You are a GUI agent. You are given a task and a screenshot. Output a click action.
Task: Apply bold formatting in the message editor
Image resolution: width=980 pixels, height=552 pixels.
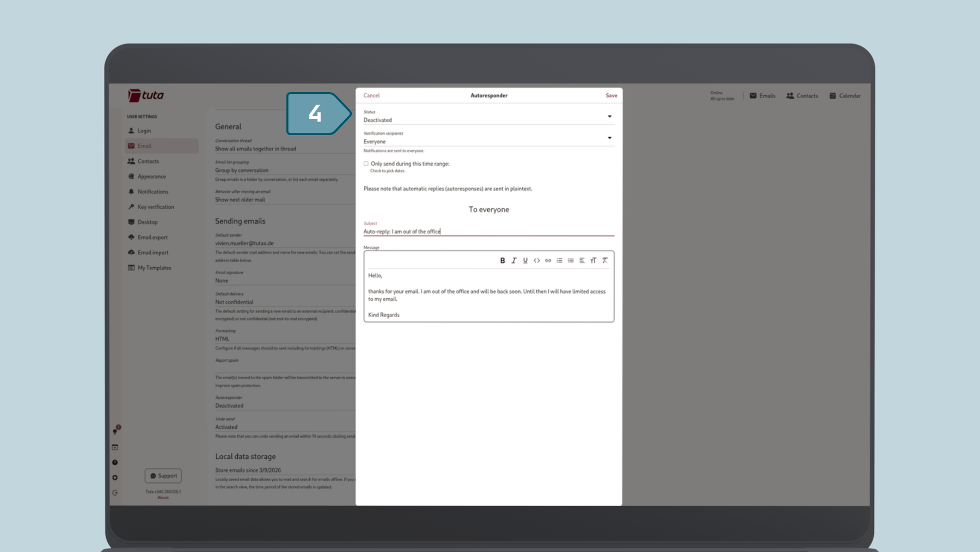click(502, 260)
